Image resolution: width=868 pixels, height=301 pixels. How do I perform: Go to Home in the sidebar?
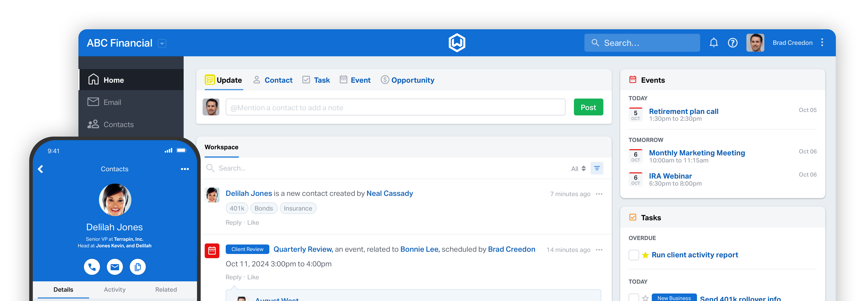click(132, 80)
